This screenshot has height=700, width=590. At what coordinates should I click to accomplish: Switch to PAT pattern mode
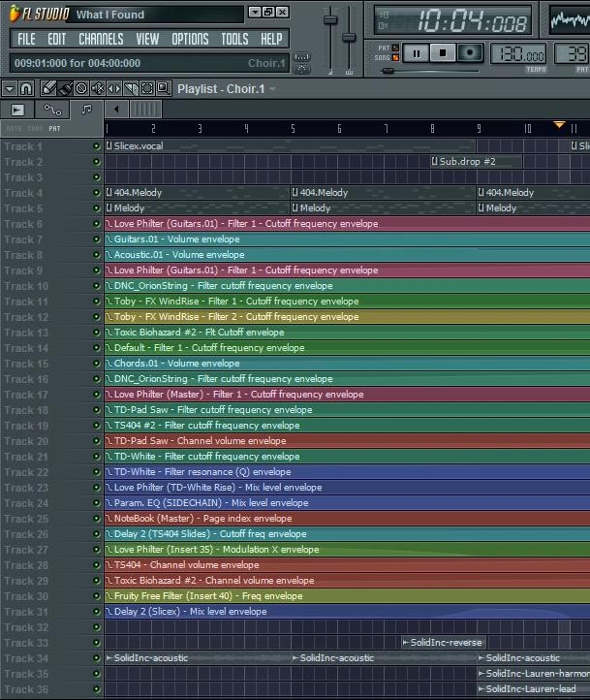395,48
